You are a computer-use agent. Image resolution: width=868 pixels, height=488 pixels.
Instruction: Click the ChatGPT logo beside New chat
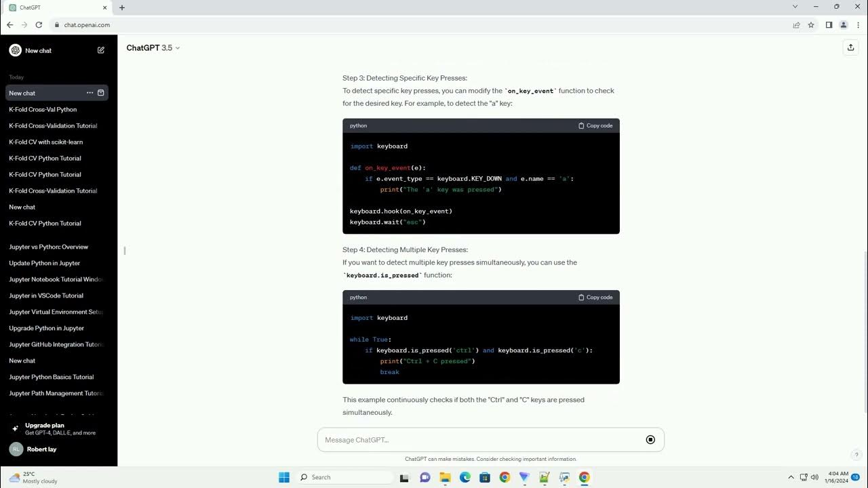pyautogui.click(x=15, y=50)
